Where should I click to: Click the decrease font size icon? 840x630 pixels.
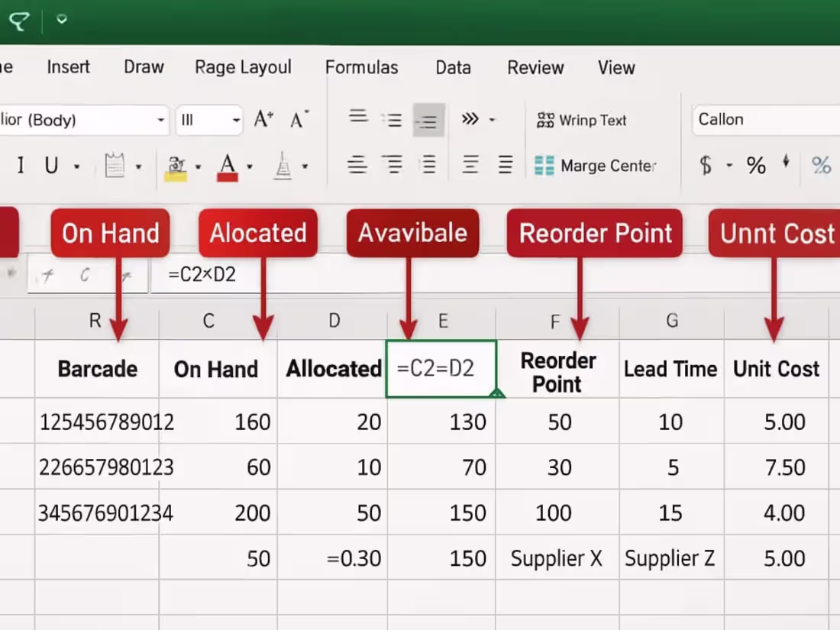coord(299,119)
